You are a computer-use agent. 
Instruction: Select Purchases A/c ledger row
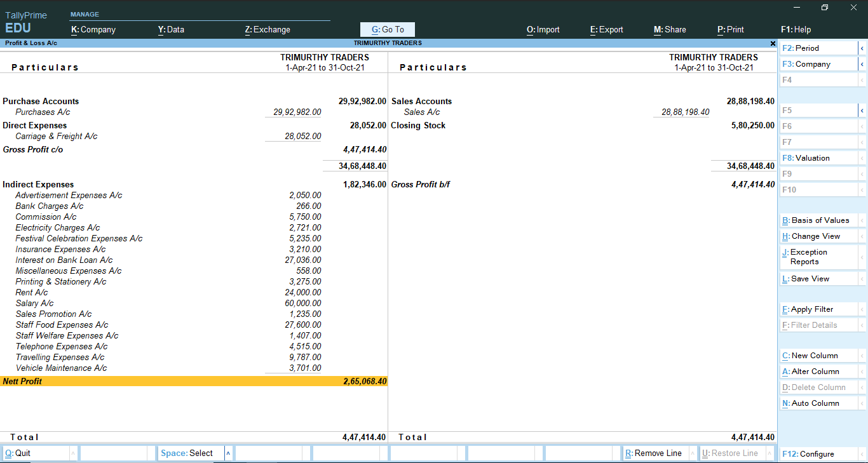point(194,112)
